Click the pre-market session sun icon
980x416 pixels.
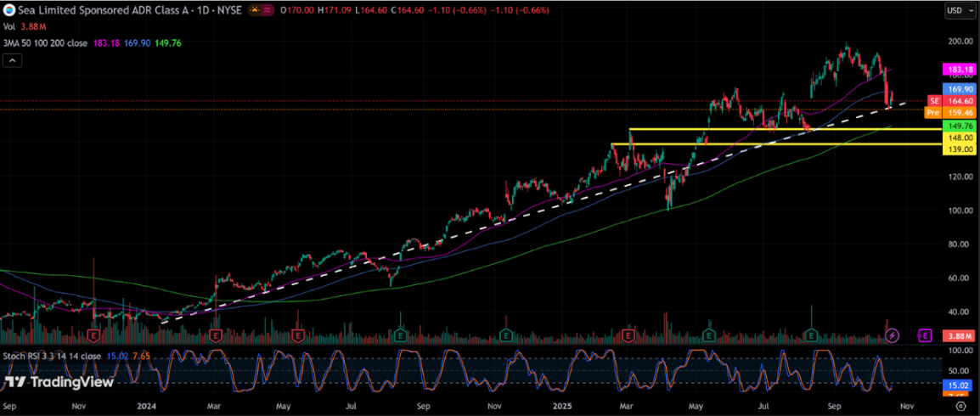tap(255, 10)
